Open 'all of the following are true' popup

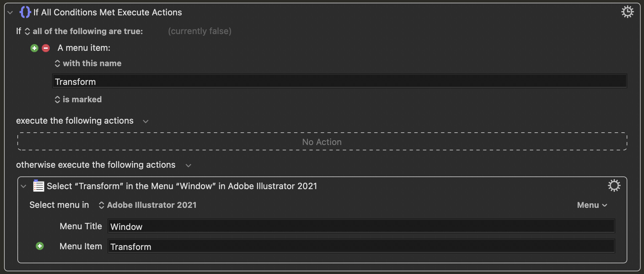click(x=84, y=31)
